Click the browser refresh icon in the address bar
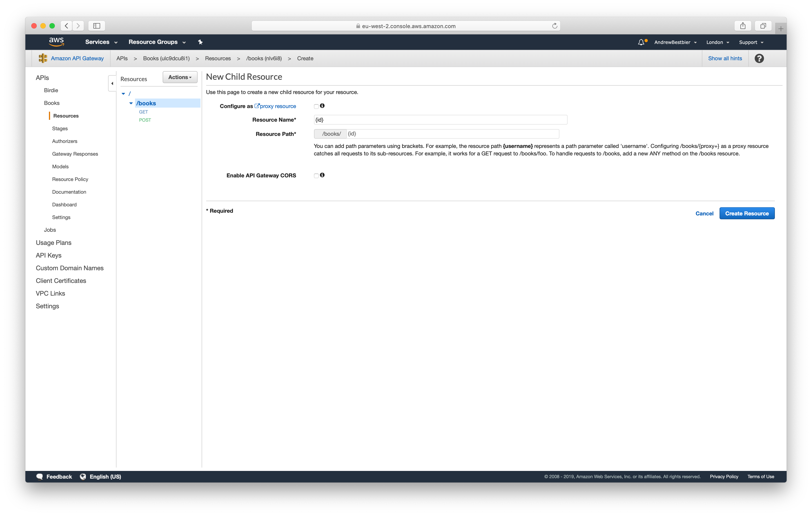This screenshot has height=516, width=812. tap(555, 26)
